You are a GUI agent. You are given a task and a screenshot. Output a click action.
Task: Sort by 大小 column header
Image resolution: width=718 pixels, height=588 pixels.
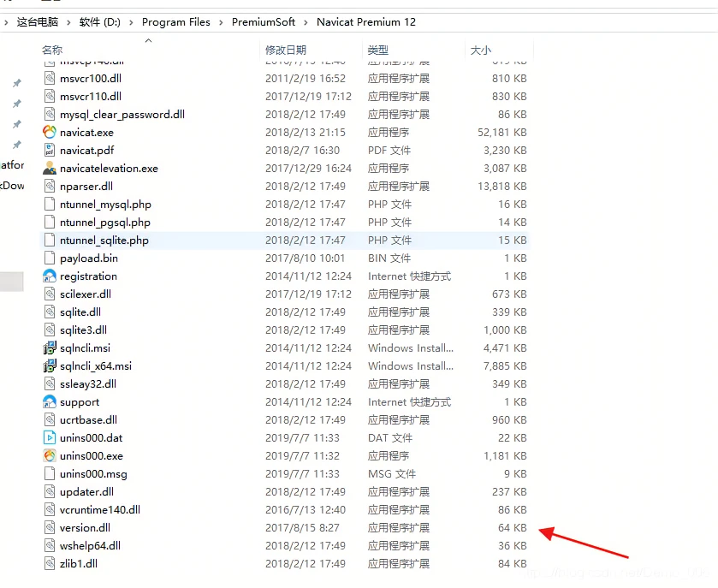coord(481,50)
